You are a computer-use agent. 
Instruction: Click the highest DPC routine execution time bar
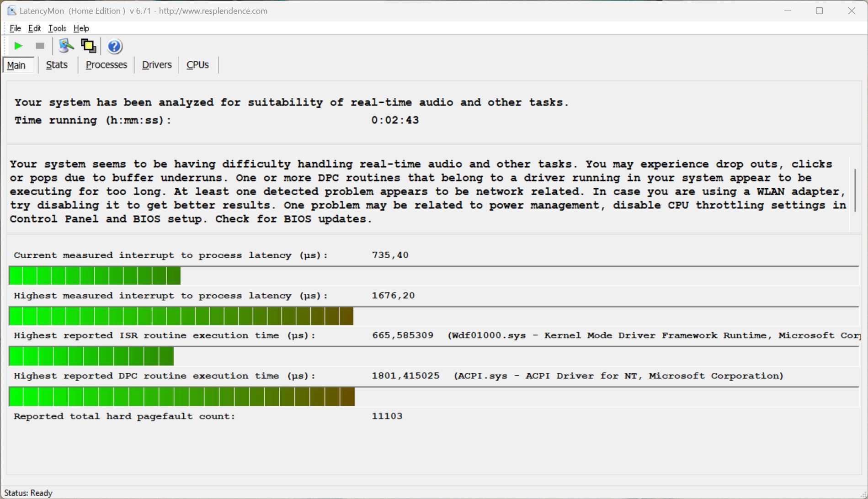point(181,397)
